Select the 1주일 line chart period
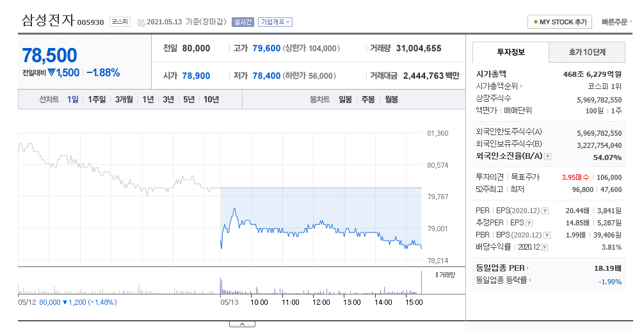The width and height of the screenshot is (644, 331). click(x=97, y=99)
